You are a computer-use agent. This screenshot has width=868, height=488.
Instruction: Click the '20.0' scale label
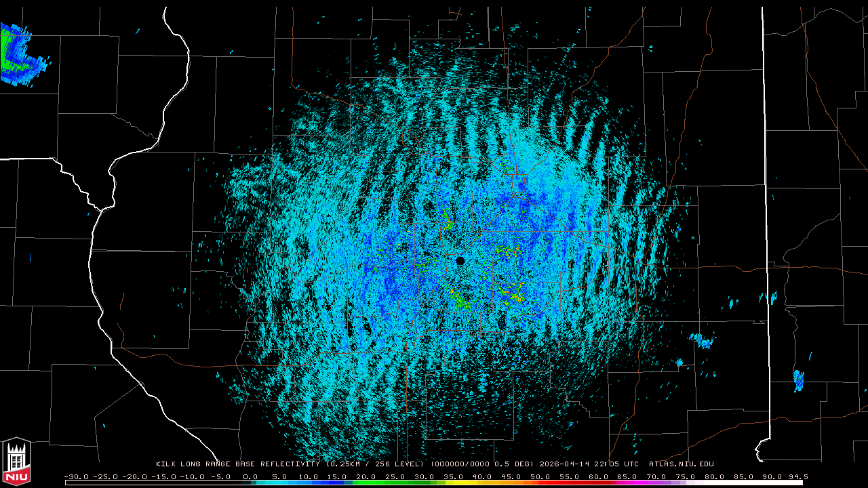click(x=367, y=476)
